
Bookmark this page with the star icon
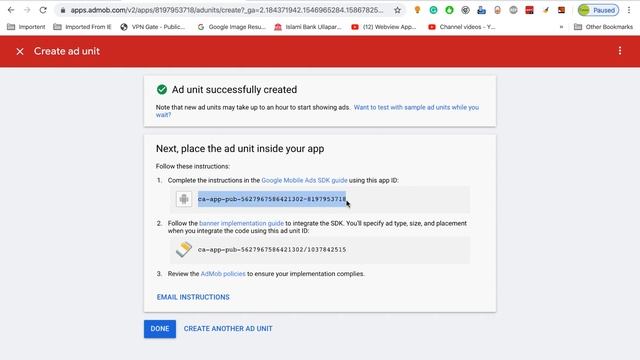[397, 10]
